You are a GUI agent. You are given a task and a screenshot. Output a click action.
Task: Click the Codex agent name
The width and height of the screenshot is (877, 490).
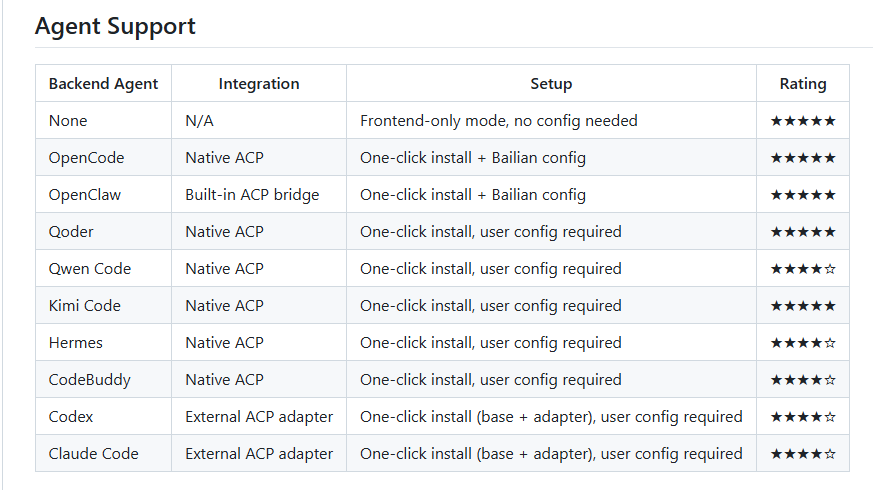[x=71, y=417]
